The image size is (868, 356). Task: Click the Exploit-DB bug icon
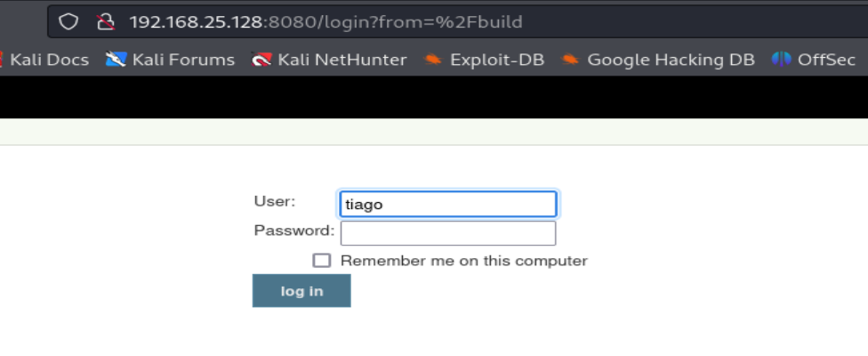(x=433, y=60)
